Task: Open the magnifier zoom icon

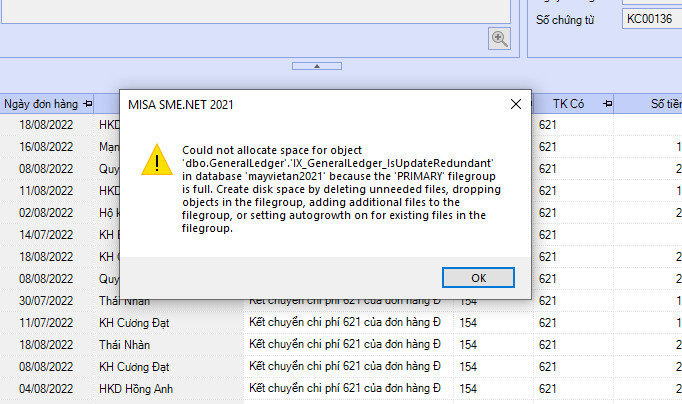Action: [x=499, y=39]
